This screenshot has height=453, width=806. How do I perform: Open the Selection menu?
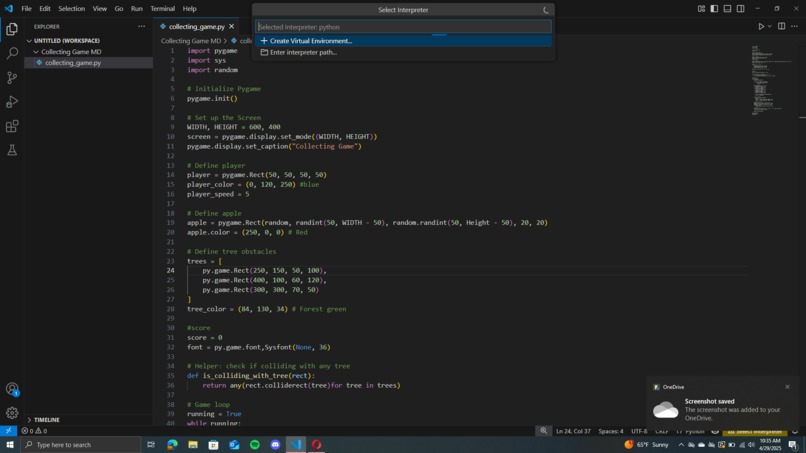71,9
